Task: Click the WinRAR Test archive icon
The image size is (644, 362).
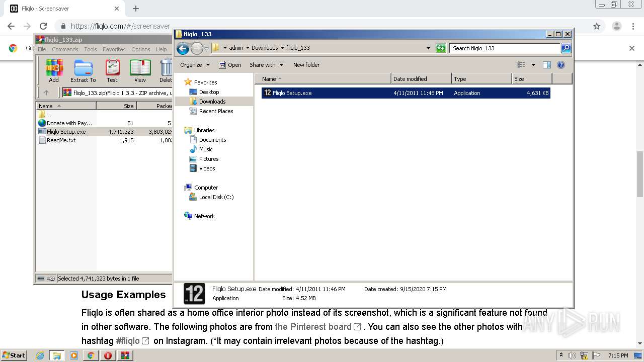Action: coord(112,70)
